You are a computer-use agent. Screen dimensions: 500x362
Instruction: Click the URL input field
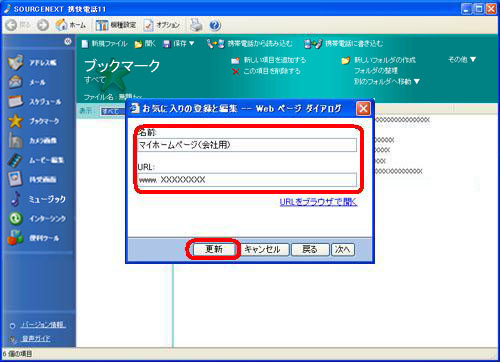[x=247, y=180]
